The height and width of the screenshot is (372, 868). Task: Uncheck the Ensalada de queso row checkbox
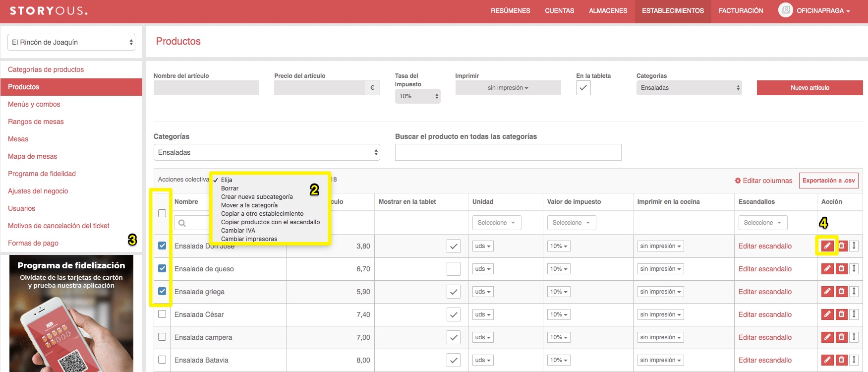pos(162,268)
